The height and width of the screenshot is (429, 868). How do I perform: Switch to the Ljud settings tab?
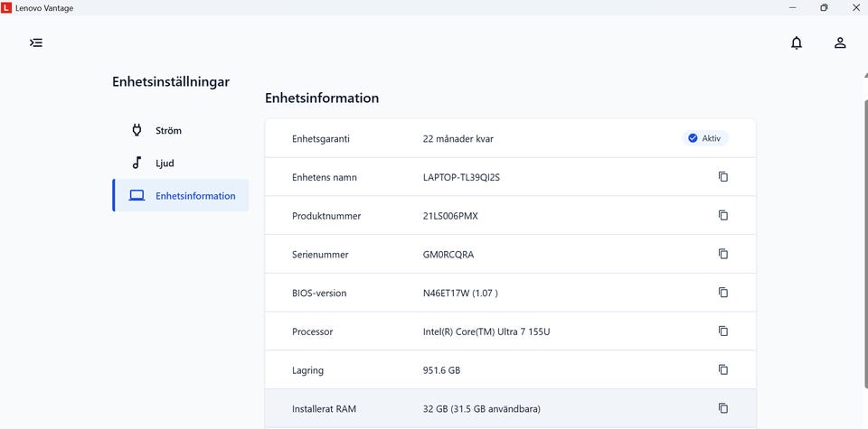point(164,163)
